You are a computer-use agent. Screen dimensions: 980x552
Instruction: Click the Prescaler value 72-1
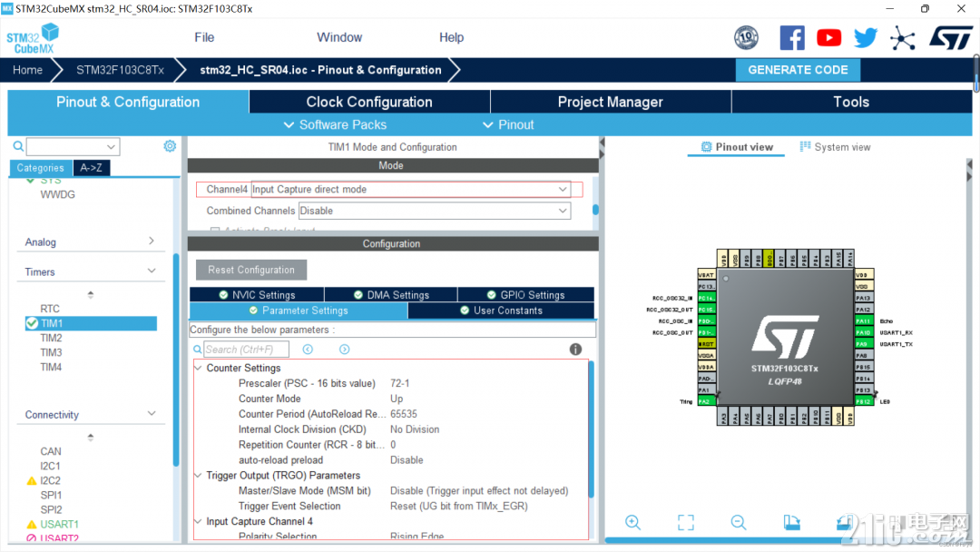(x=400, y=383)
